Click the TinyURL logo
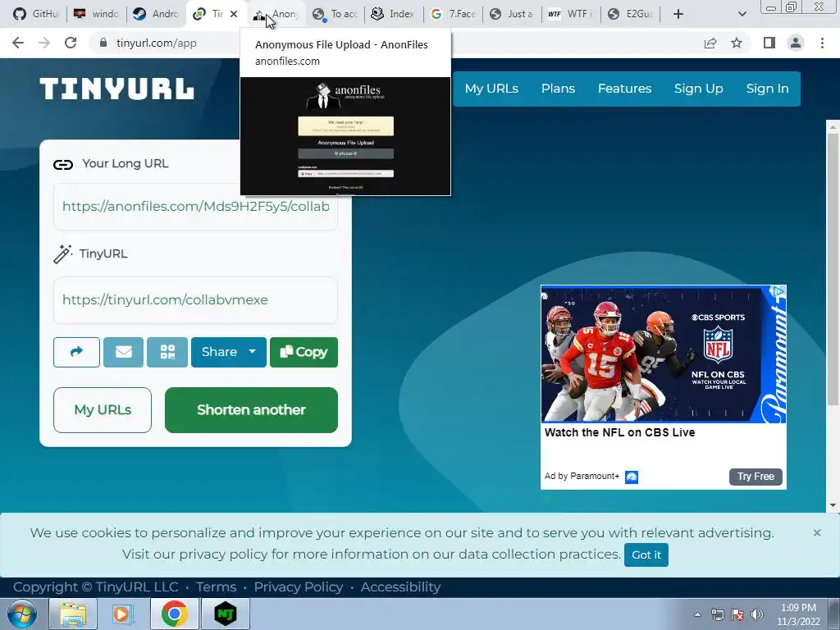840x630 pixels. click(x=116, y=89)
